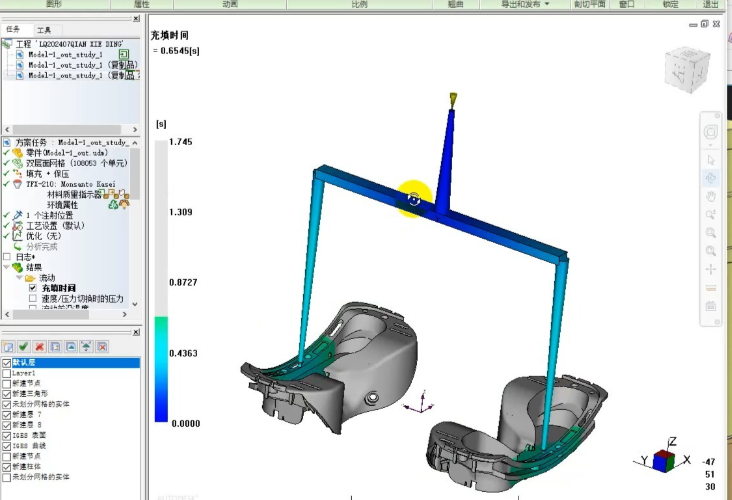Switch to the 工具 tab
The image size is (732, 500).
[x=44, y=30]
